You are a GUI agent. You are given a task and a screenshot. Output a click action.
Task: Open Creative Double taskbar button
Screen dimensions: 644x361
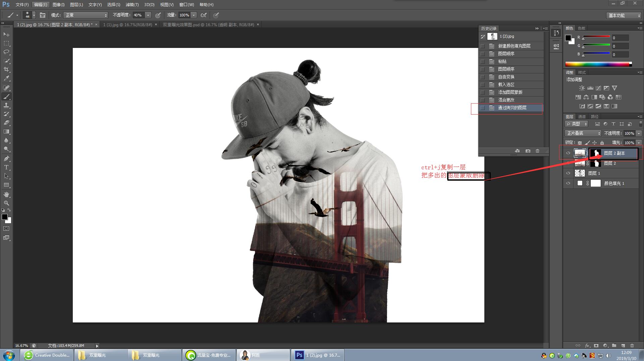(47, 355)
